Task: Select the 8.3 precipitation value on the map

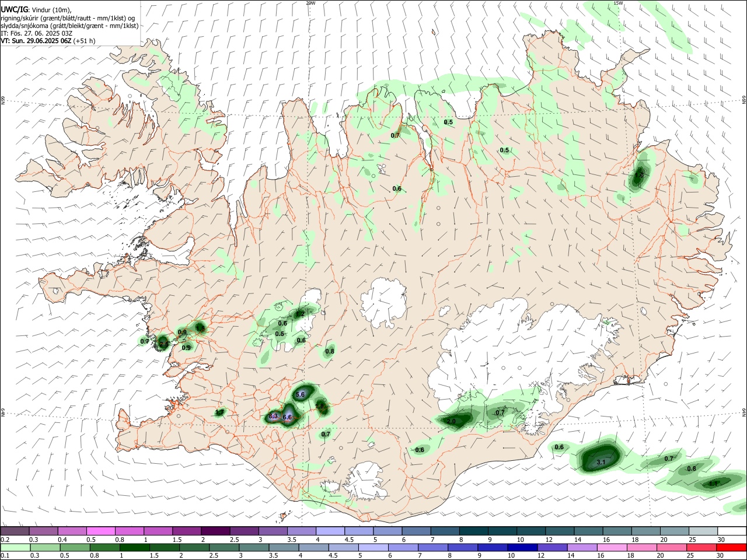Action: click(x=273, y=416)
